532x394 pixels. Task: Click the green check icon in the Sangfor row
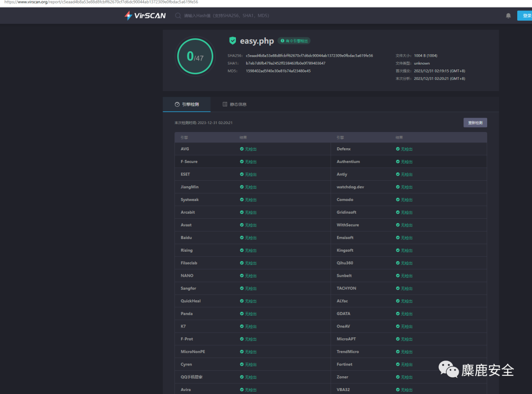tap(241, 288)
